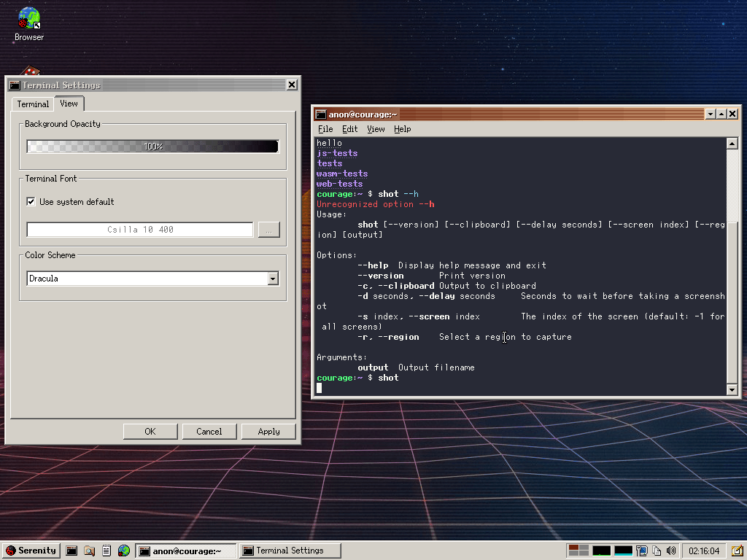Click the Apply button

pos(268,432)
